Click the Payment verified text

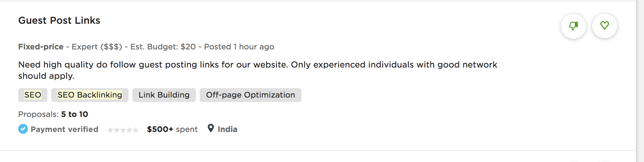[64, 129]
